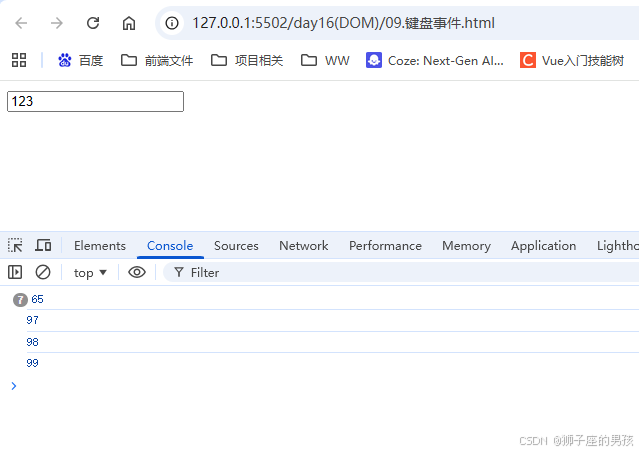Open the WW bookmark folder

tap(325, 61)
